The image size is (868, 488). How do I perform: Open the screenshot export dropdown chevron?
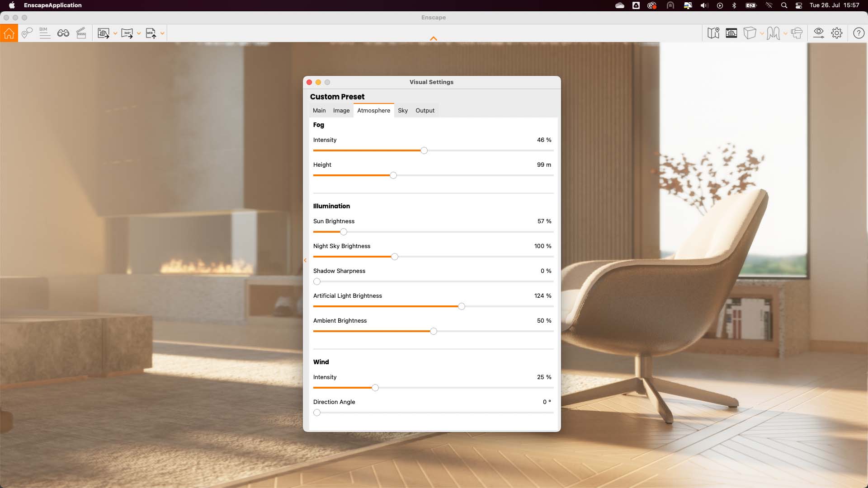[116, 33]
